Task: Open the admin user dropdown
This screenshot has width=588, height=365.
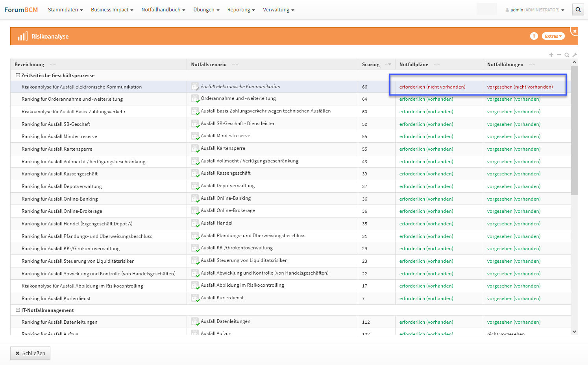Action: [x=535, y=10]
